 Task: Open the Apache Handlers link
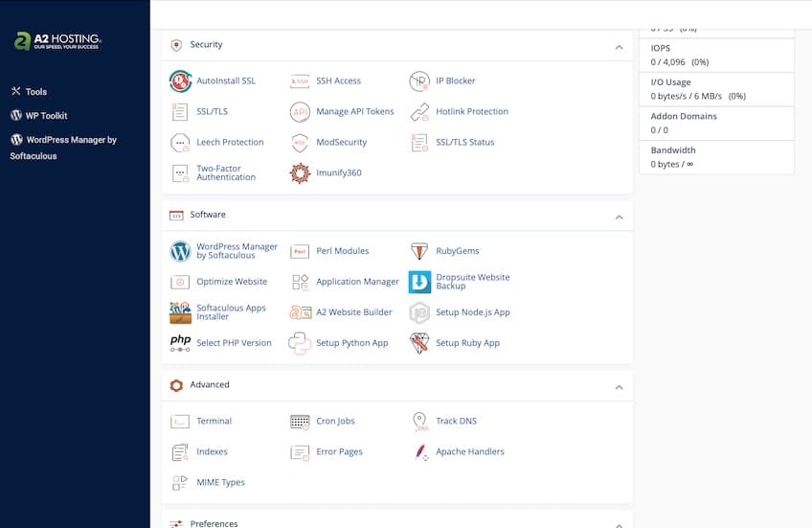[x=470, y=451]
